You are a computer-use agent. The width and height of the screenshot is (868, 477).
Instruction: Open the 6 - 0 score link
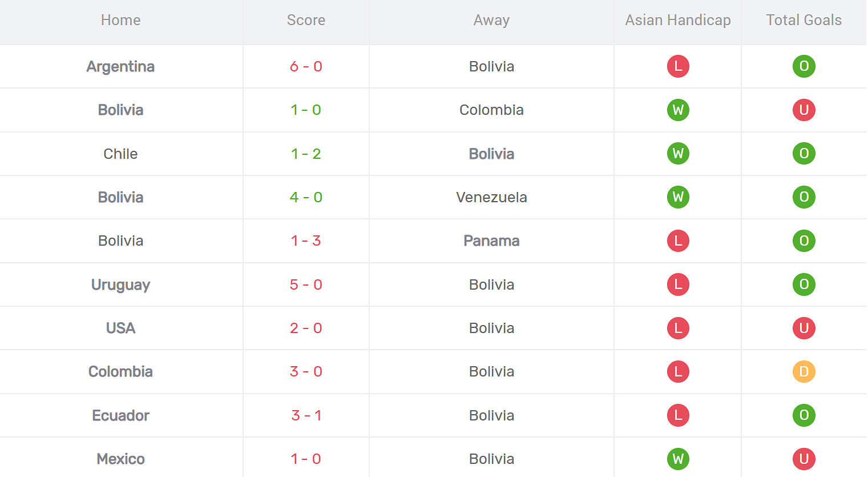pyautogui.click(x=306, y=66)
